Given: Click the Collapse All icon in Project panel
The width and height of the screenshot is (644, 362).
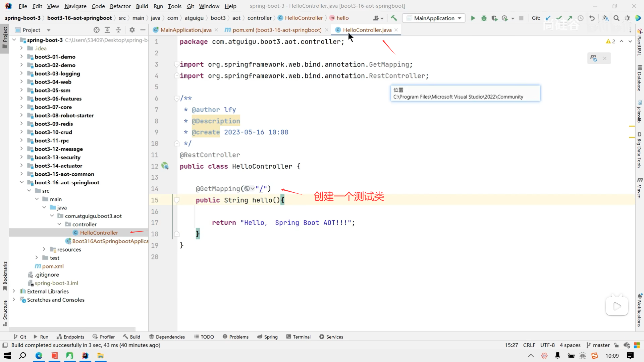Looking at the screenshot, I should pos(118,30).
